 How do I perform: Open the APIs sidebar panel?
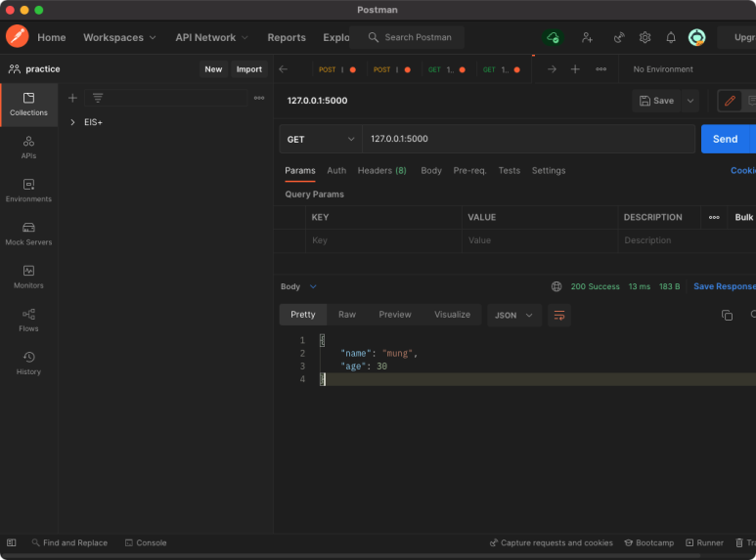(x=28, y=148)
